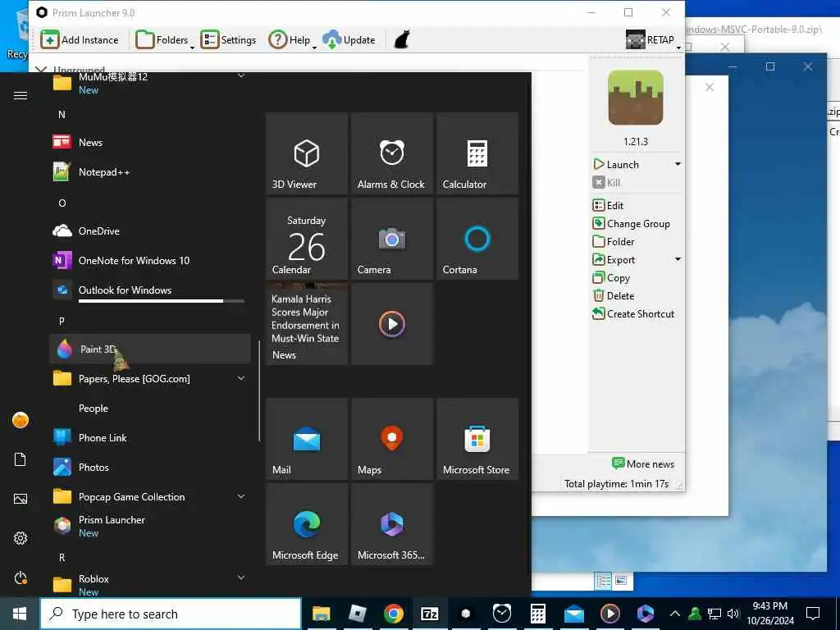Delete the selected instance
Viewport: 840px width, 630px height.
(x=614, y=295)
